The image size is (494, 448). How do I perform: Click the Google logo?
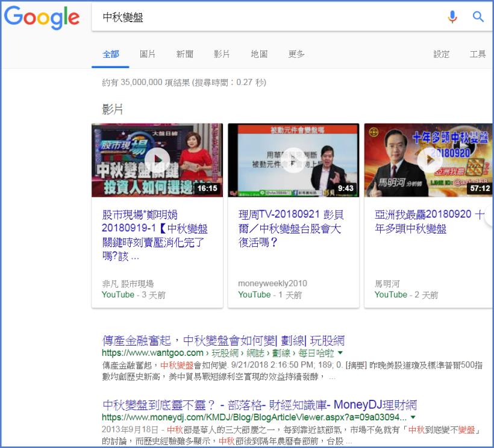42,17
